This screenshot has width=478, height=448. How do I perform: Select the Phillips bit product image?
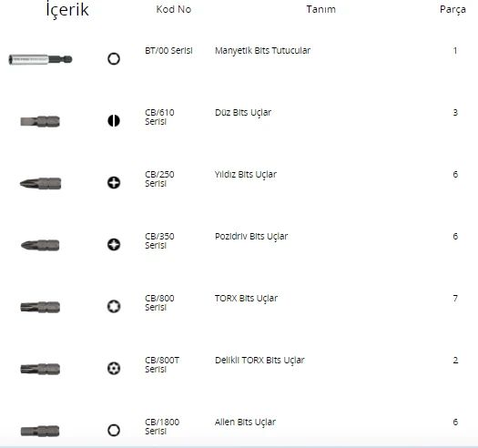click(x=40, y=183)
